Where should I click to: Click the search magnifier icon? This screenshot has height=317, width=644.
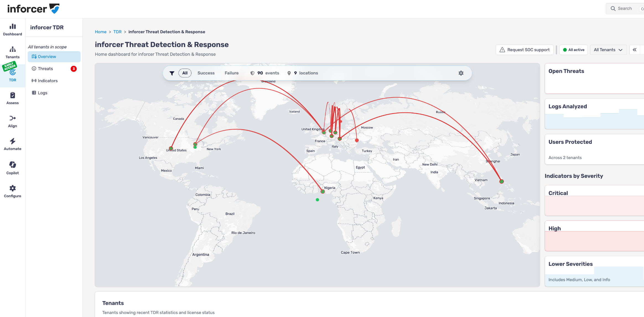613,9
